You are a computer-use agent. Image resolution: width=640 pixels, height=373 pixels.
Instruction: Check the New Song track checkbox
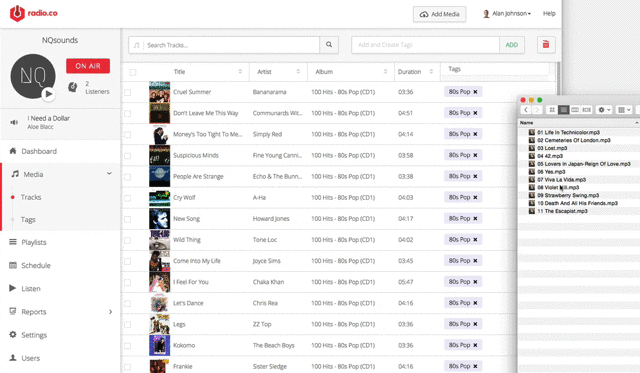pyautogui.click(x=128, y=219)
